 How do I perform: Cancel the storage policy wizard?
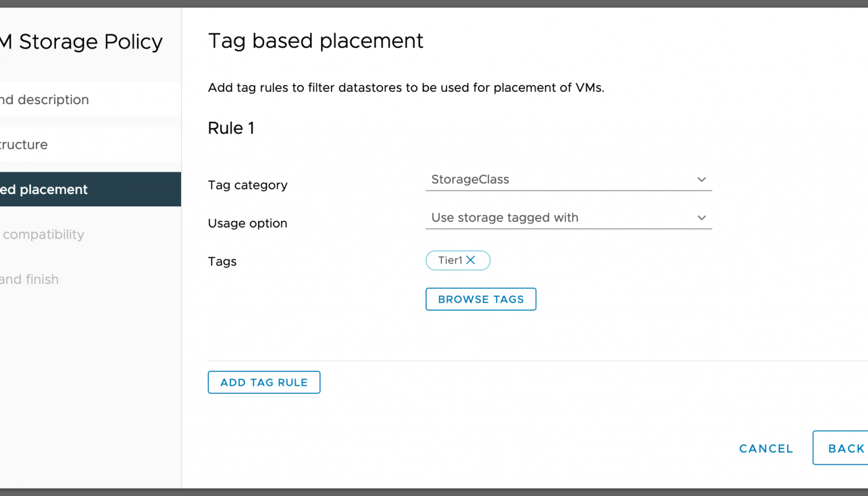[x=766, y=448]
